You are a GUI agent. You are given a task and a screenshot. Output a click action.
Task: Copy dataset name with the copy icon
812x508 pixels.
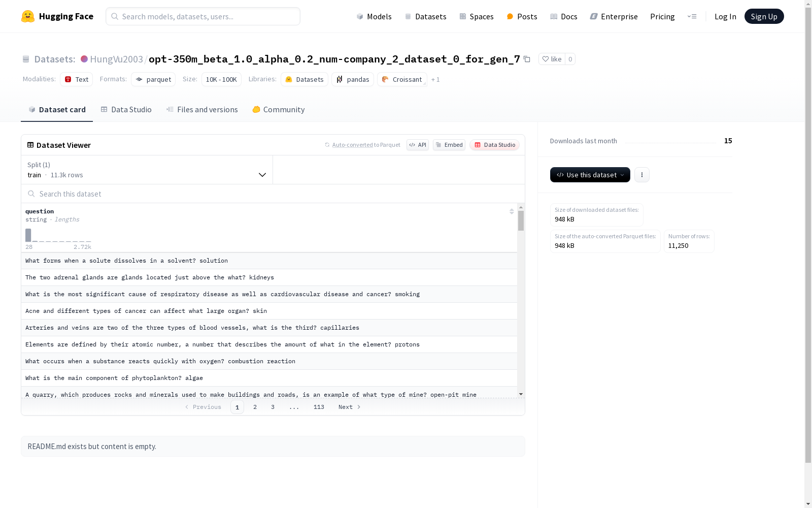pos(527,59)
